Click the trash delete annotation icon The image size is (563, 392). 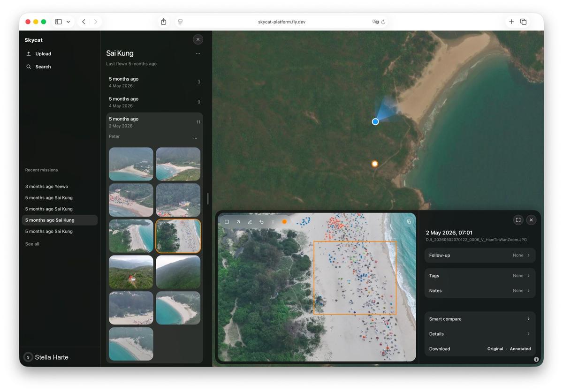click(x=273, y=222)
